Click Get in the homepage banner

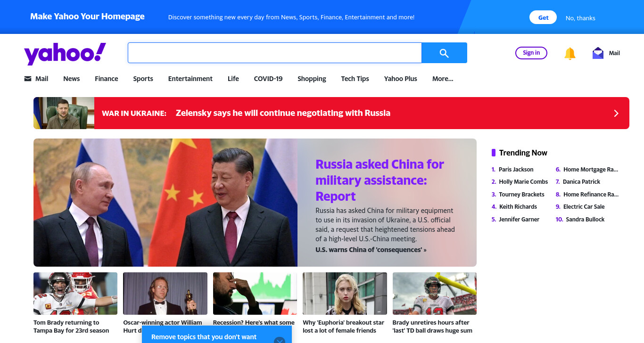coord(543,17)
